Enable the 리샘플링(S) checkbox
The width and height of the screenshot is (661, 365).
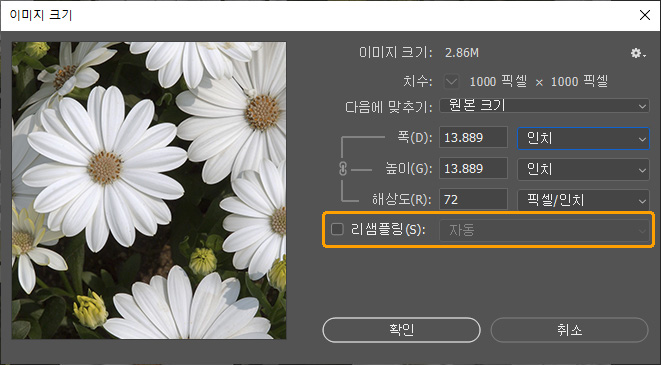(337, 229)
